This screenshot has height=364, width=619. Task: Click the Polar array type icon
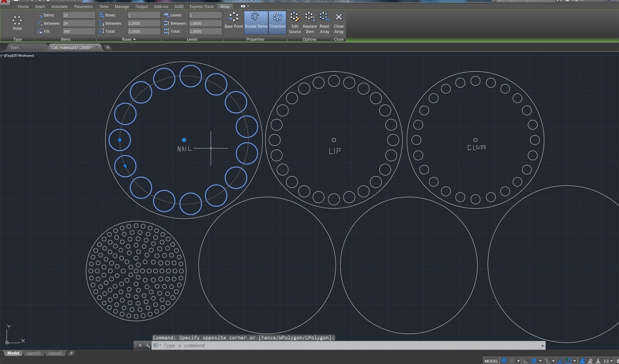(17, 21)
